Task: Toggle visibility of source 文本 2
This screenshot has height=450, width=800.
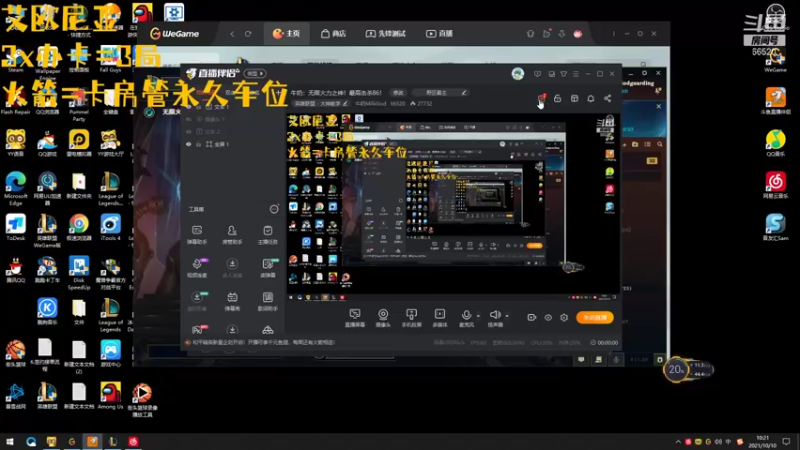Action: point(189,132)
